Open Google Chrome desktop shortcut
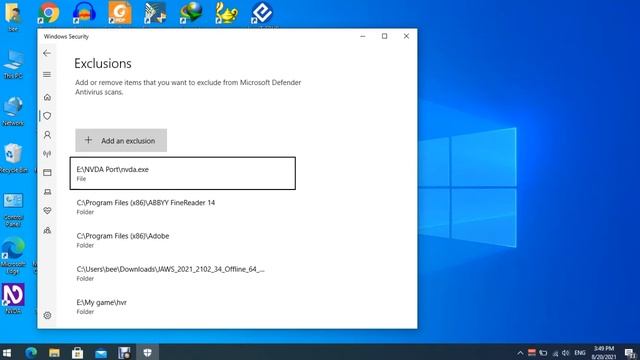 pos(49,13)
